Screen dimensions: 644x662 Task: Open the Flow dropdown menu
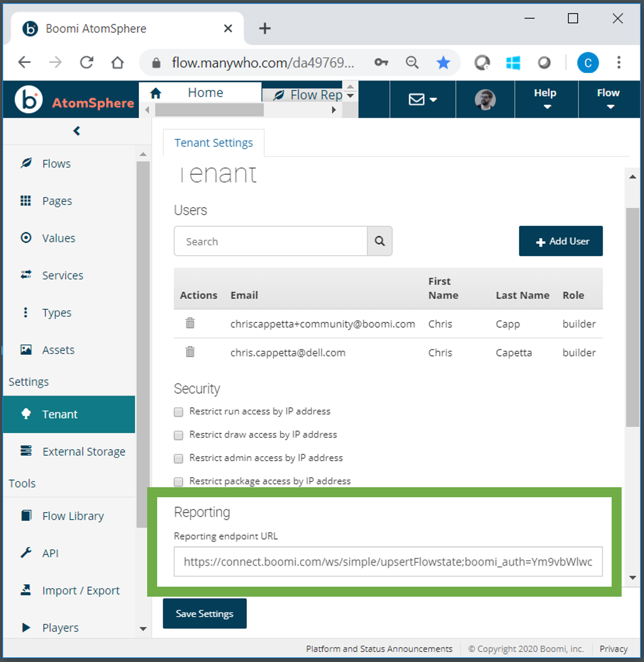point(608,99)
